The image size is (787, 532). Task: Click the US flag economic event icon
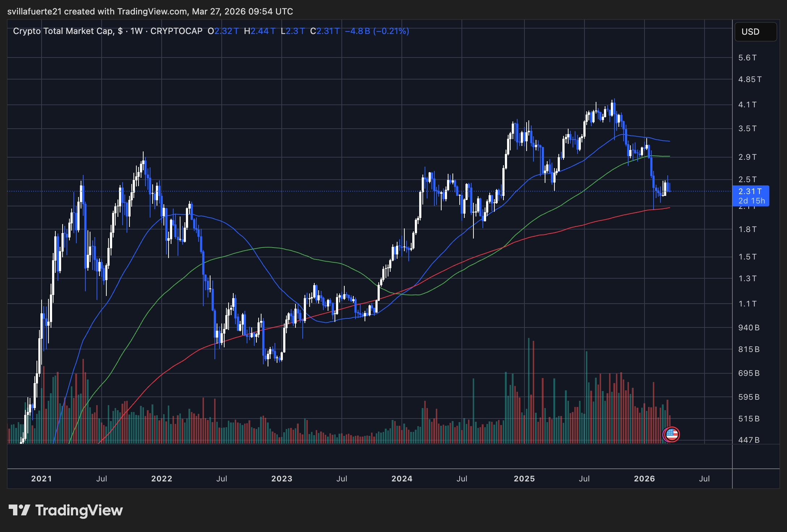click(672, 434)
